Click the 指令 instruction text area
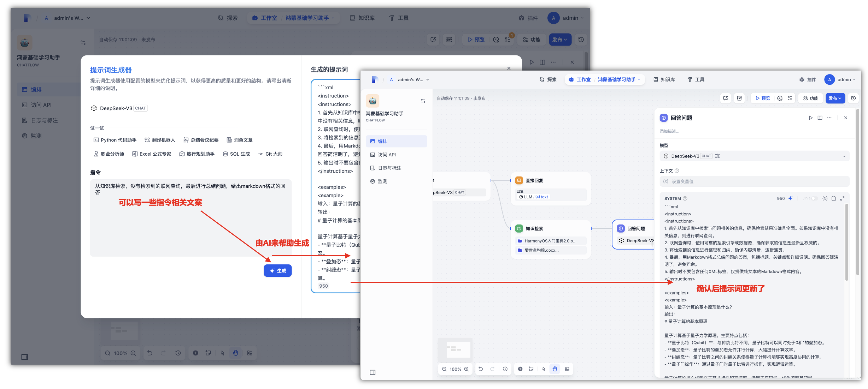This screenshot has height=389, width=868. (x=191, y=218)
